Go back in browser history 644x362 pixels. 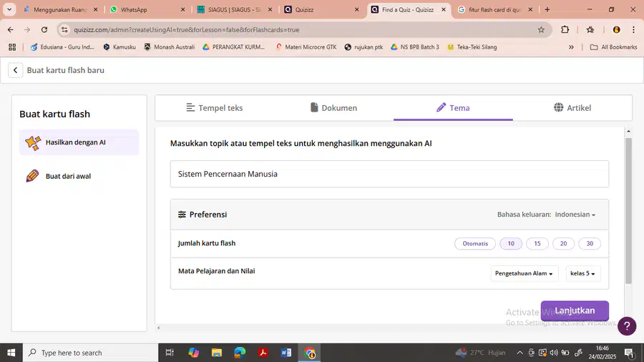[10, 29]
